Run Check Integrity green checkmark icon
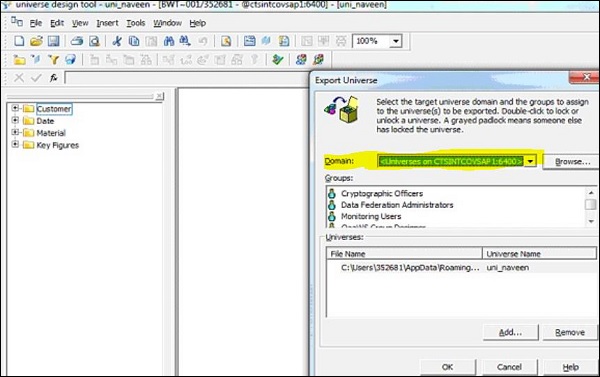 (x=278, y=59)
